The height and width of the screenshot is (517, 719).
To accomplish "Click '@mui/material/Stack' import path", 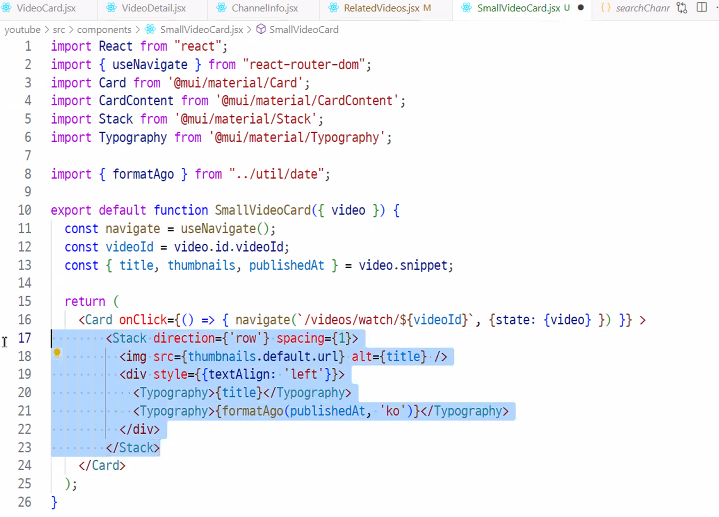I will click(x=246, y=119).
